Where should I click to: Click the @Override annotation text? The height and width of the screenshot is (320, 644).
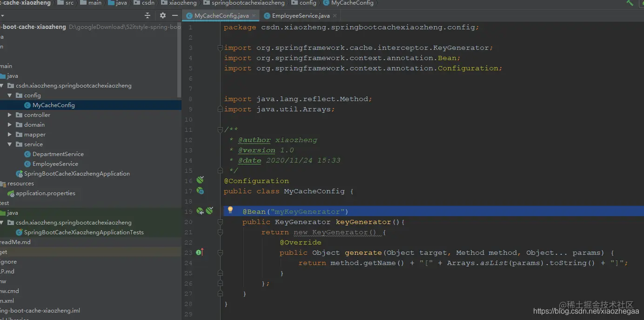[x=300, y=242]
